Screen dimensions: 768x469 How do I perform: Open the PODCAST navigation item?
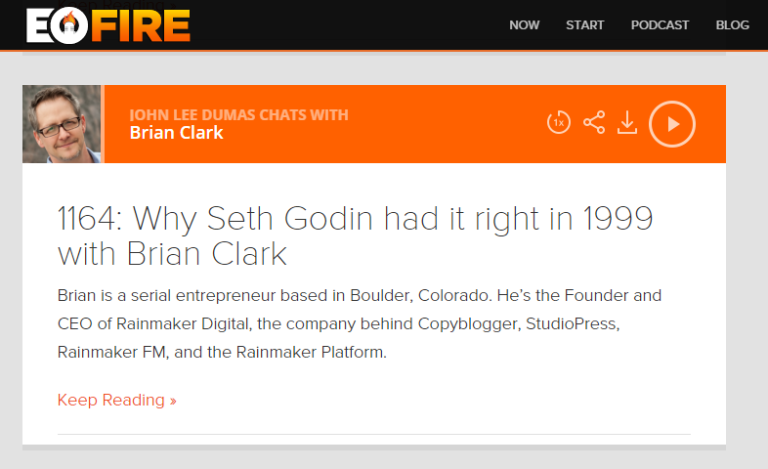660,25
